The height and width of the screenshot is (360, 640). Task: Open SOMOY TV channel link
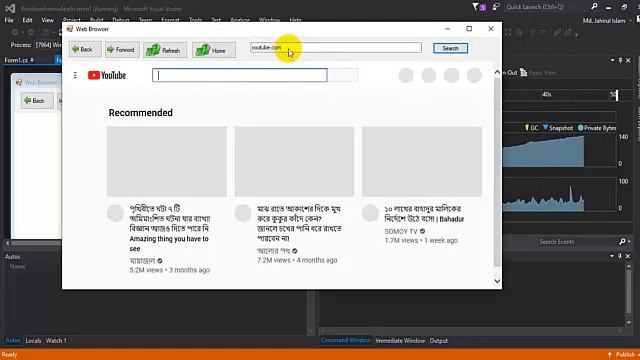pyautogui.click(x=401, y=231)
